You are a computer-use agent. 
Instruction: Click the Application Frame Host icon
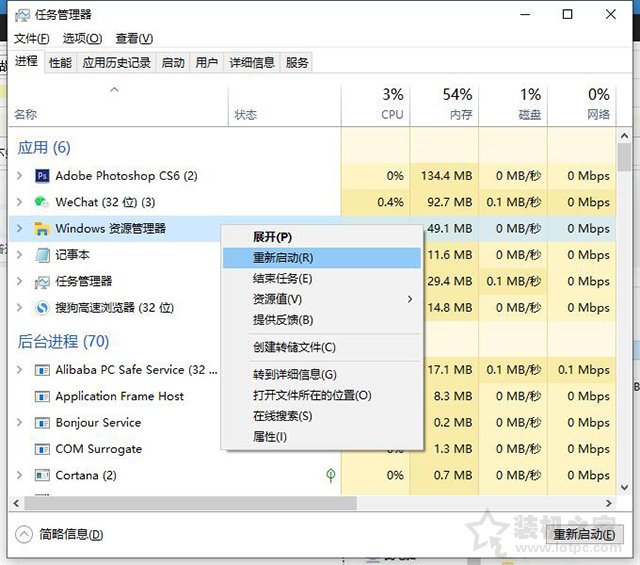click(42, 396)
